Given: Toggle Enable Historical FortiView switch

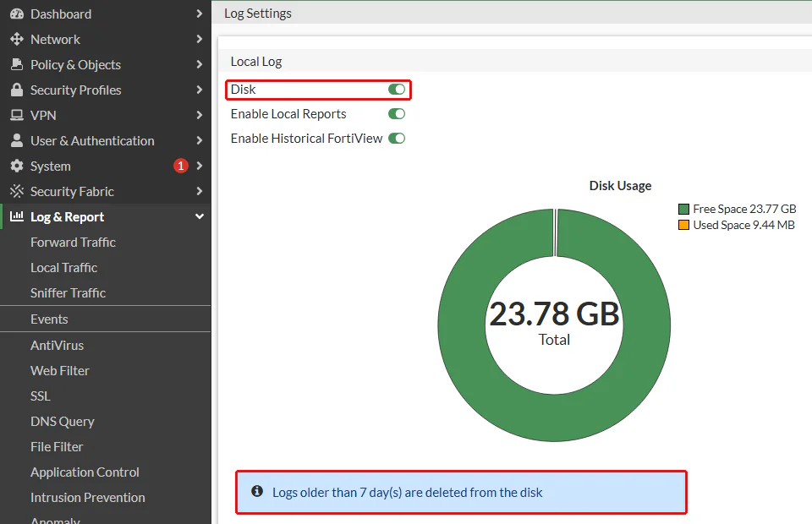Looking at the screenshot, I should pos(397,138).
